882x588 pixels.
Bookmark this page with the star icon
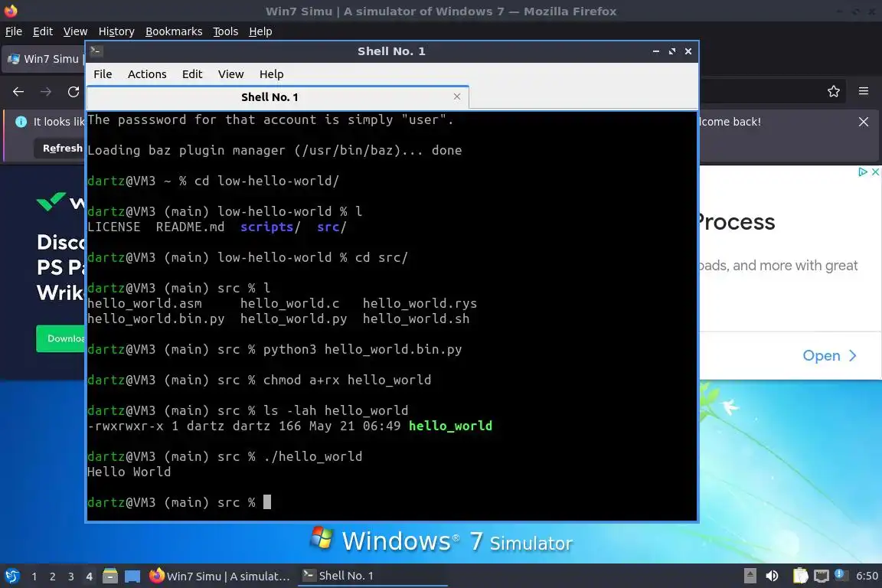pos(834,91)
